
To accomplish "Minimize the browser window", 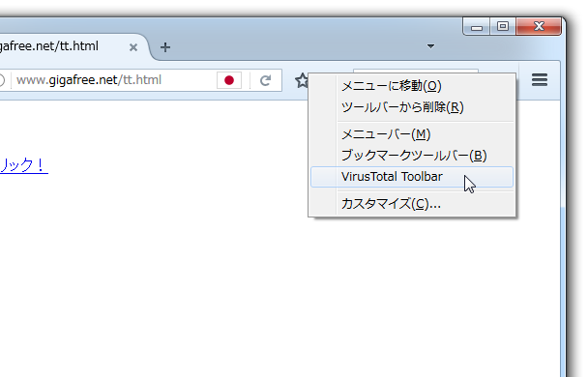I will coord(477,27).
